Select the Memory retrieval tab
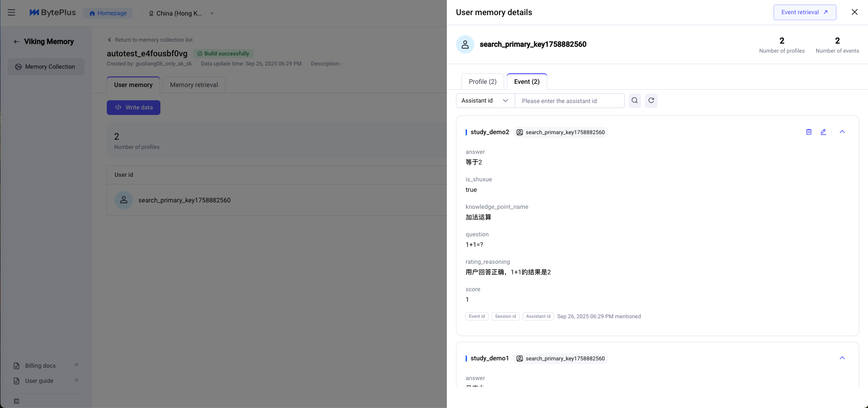Screen dimensions: 868x408 tap(194, 85)
